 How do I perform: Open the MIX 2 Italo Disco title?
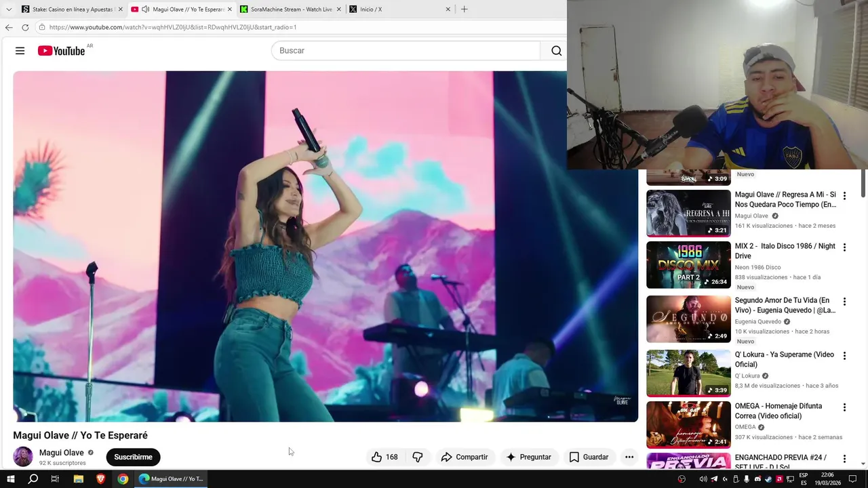coord(785,251)
